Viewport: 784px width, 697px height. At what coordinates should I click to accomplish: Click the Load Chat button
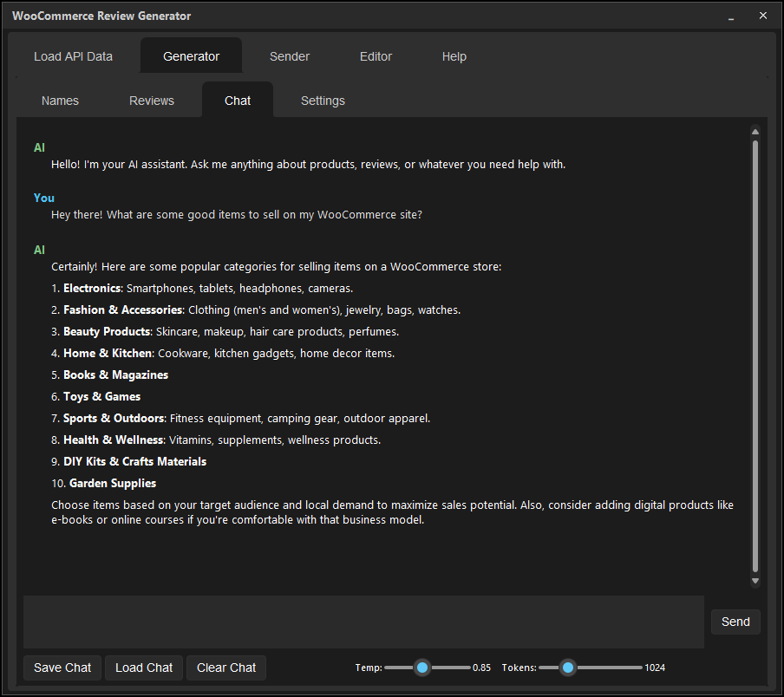pyautogui.click(x=144, y=668)
